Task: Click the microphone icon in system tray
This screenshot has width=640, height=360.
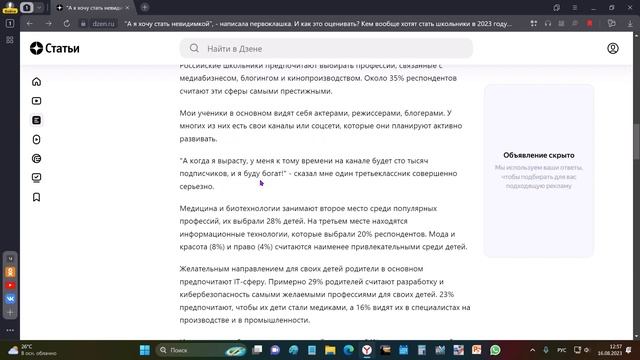Action: pyautogui.click(x=546, y=350)
